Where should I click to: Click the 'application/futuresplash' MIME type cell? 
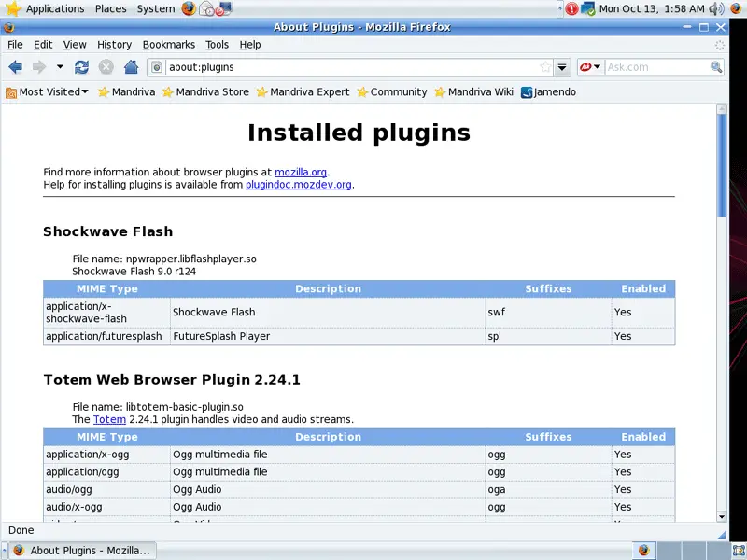point(106,336)
